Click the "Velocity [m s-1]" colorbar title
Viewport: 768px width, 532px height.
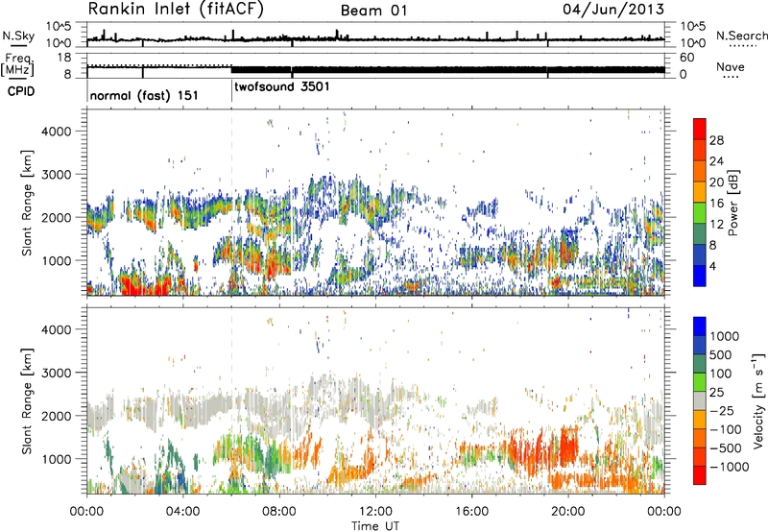tap(758, 400)
